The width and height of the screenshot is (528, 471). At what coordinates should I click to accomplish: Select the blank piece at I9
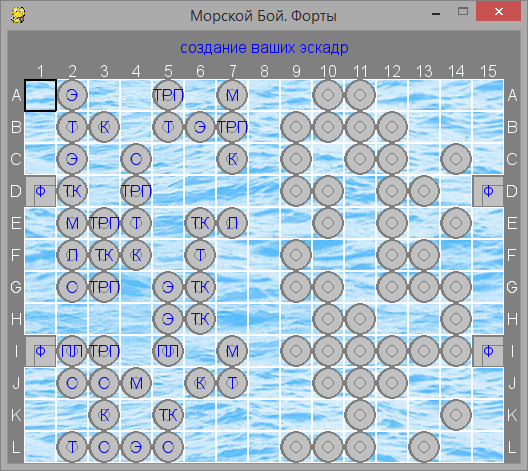[x=296, y=351]
